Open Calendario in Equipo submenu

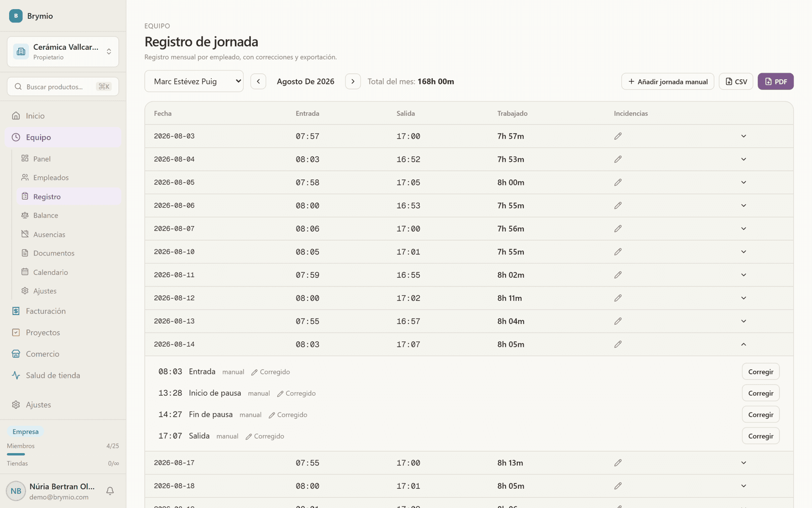tap(69, 272)
